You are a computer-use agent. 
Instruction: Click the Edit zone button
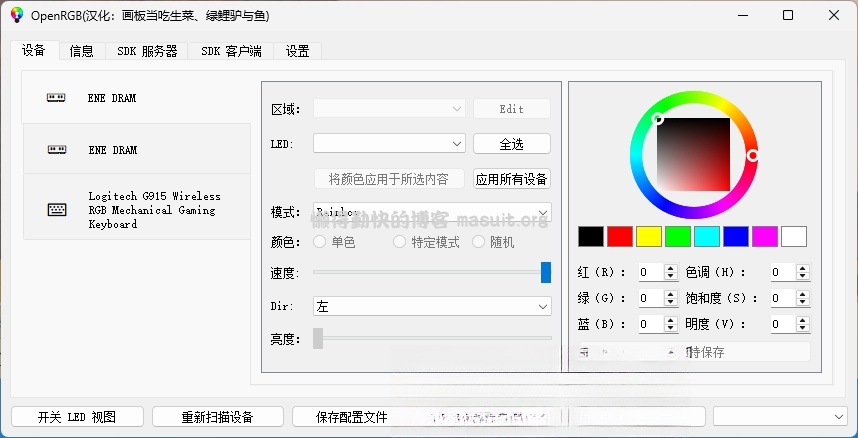(512, 108)
